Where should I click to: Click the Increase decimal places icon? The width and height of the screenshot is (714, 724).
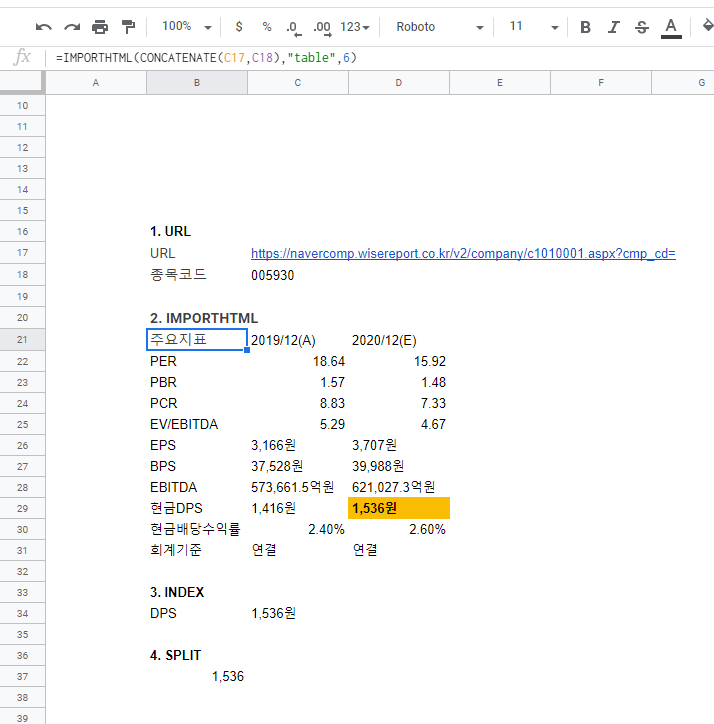point(322,27)
